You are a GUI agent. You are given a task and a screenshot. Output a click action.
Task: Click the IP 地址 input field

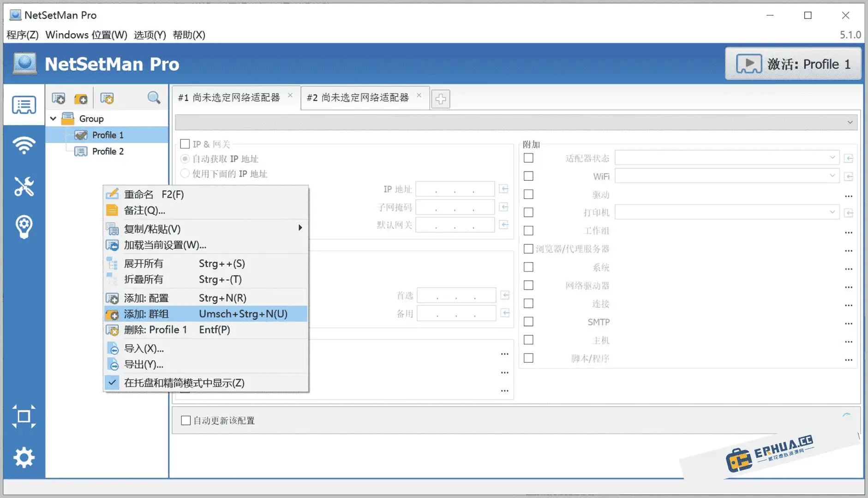(455, 189)
